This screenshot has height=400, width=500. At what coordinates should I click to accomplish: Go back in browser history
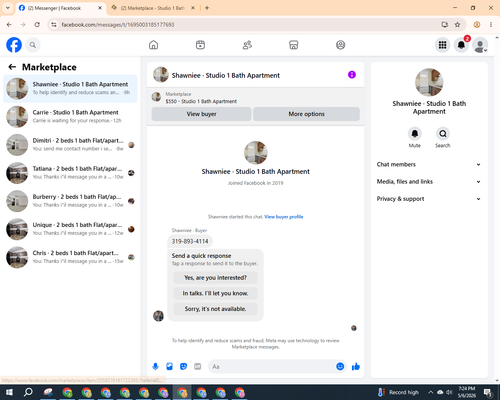pos(9,25)
